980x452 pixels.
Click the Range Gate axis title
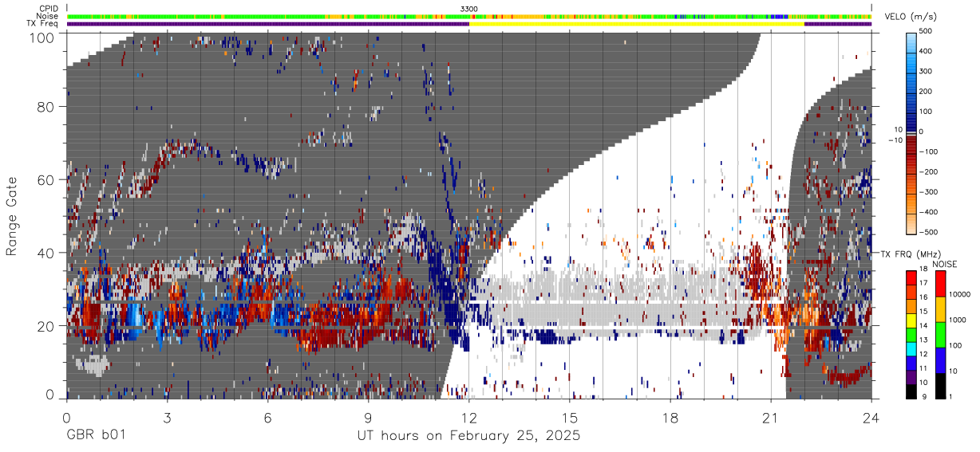(12, 217)
